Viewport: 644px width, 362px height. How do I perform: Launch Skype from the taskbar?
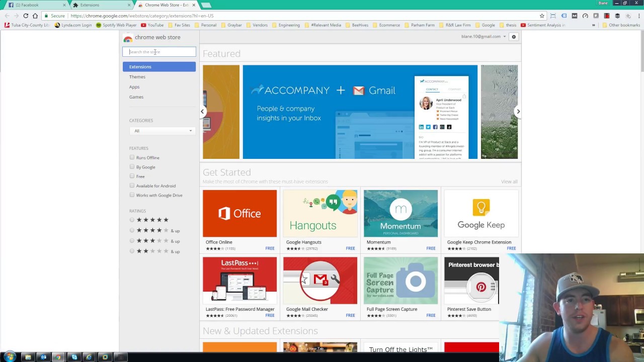click(x=74, y=357)
